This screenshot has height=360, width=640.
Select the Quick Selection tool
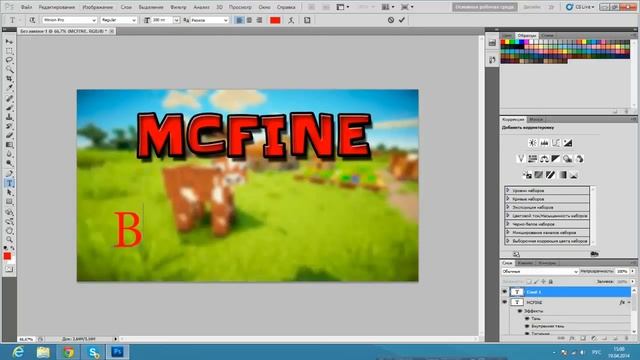pyautogui.click(x=9, y=69)
